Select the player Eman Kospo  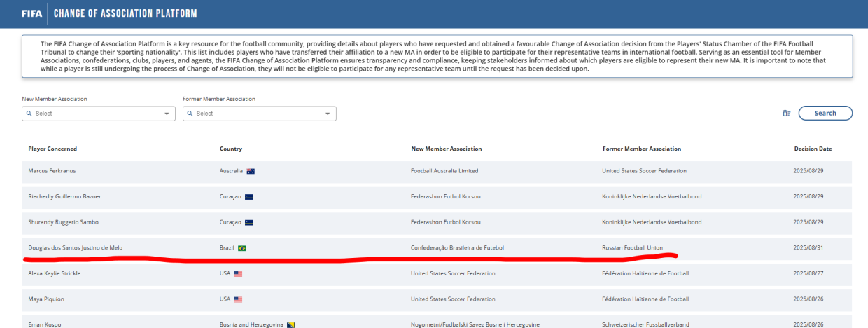click(x=44, y=325)
